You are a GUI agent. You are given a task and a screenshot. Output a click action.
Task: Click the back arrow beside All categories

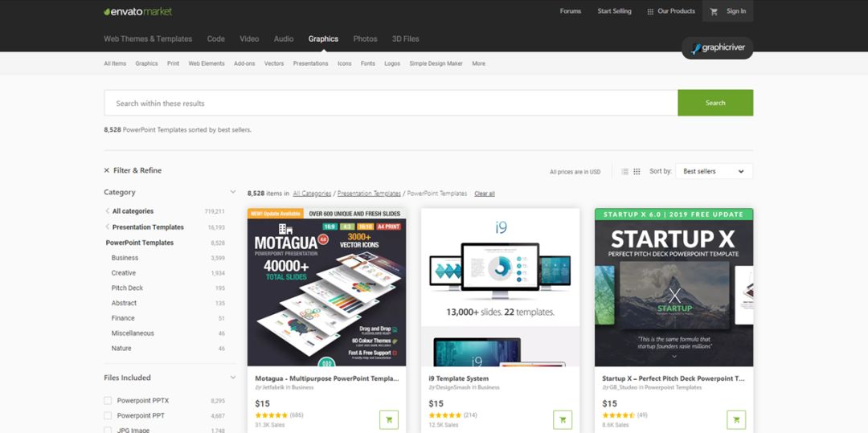pos(107,211)
